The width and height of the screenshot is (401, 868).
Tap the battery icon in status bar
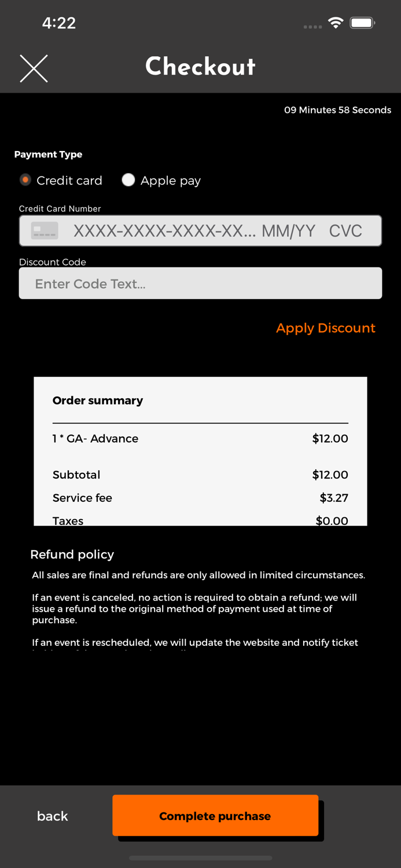coord(363,23)
